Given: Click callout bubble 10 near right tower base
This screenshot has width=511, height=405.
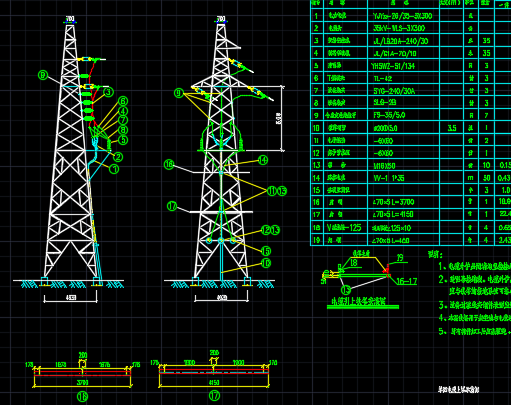Looking at the screenshot, I should 266,263.
